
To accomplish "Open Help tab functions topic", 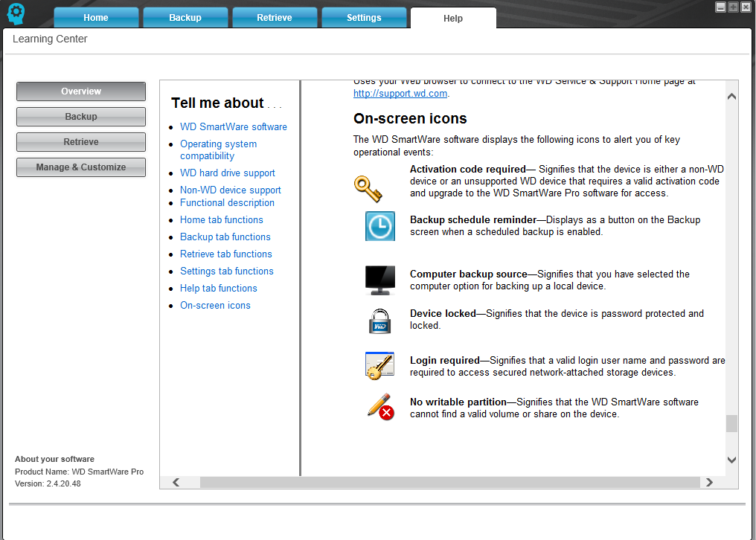I will 219,289.
